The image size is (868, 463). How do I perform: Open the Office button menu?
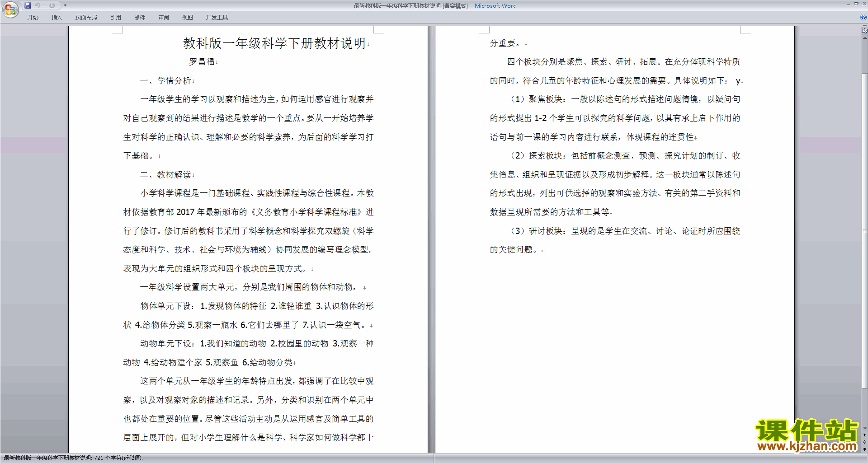(10, 9)
